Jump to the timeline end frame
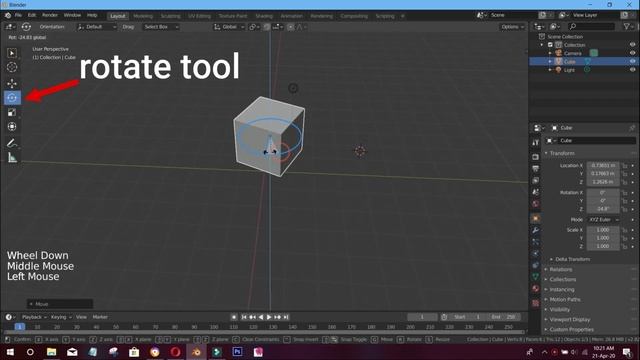Screen dimensions: 640x360 (286, 317)
